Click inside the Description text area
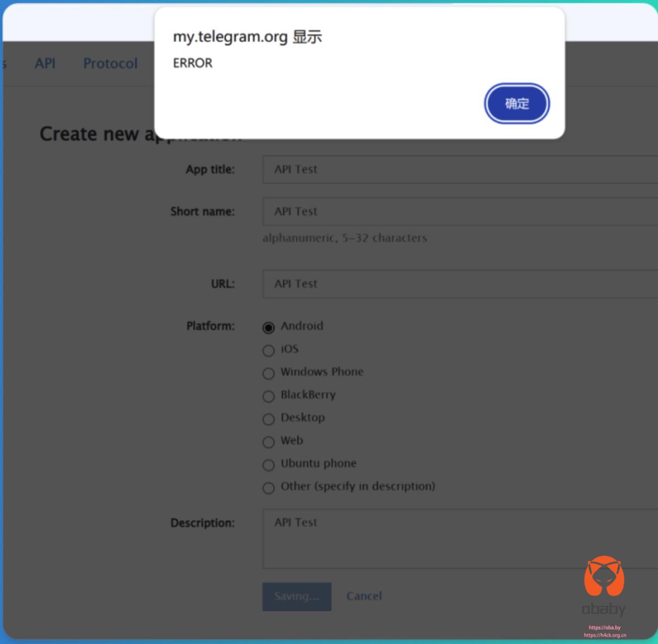The image size is (658, 644). click(x=460, y=538)
